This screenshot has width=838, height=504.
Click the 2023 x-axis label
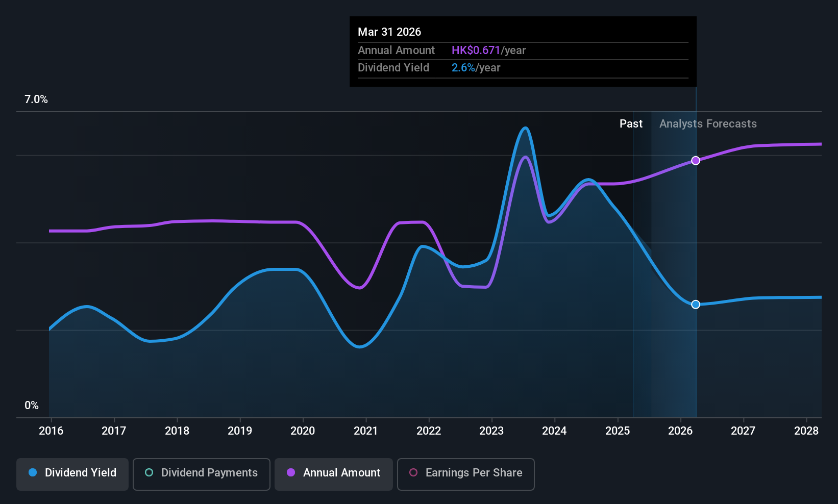point(491,431)
